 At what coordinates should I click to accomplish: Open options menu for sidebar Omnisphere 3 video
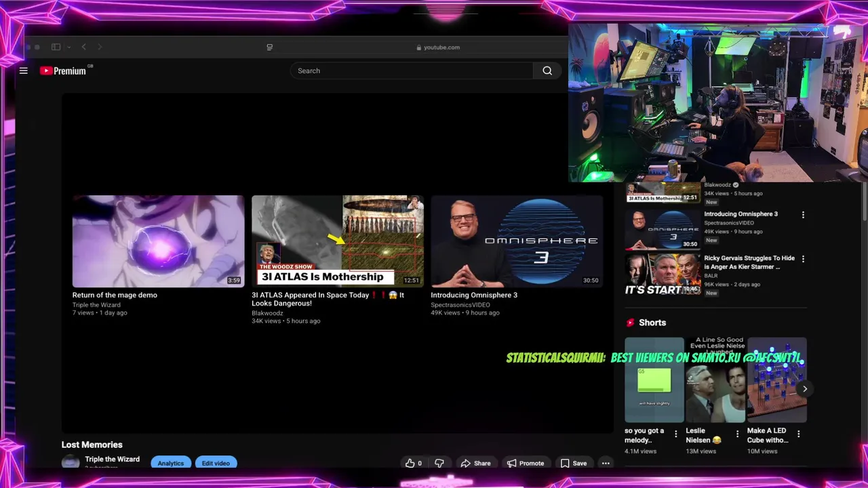click(x=803, y=215)
